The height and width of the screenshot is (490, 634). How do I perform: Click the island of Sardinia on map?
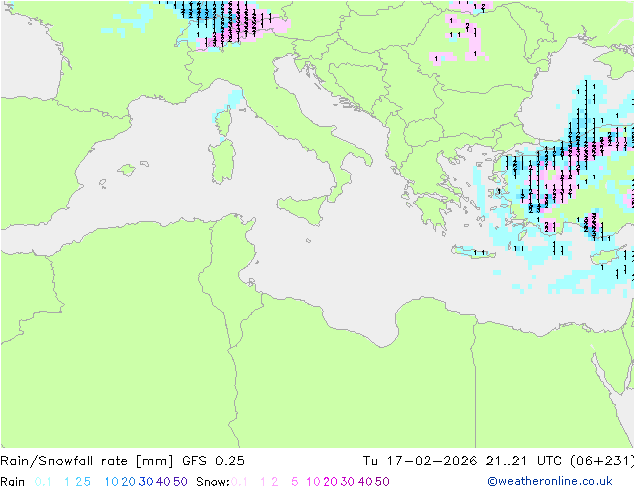pyautogui.click(x=222, y=162)
